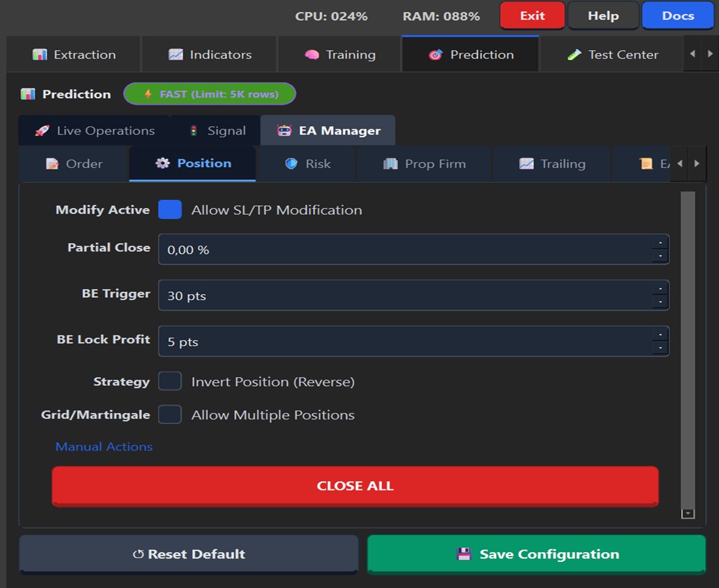Screen dimensions: 719x588
Task: Enable Allow Multiple Positions checkbox
Action: pyautogui.click(x=170, y=415)
